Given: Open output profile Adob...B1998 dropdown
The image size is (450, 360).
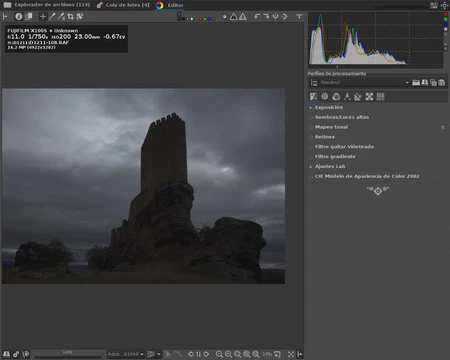Looking at the screenshot, I should (125, 354).
